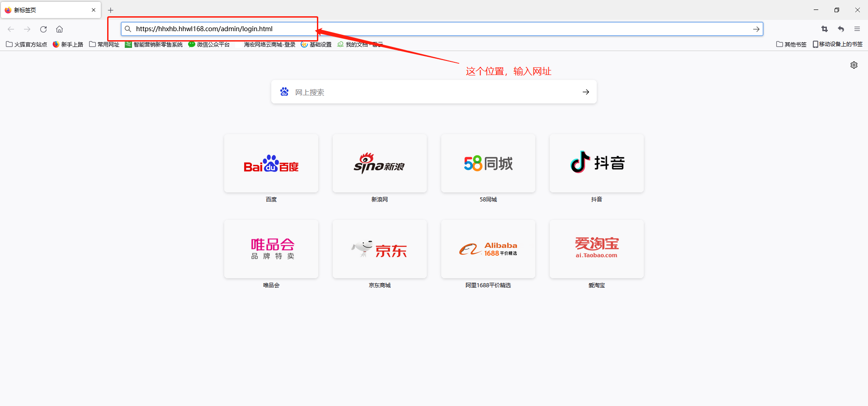The width and height of the screenshot is (868, 406).
Task: Open 智能营销新零售系统 bookmark
Action: click(x=154, y=44)
